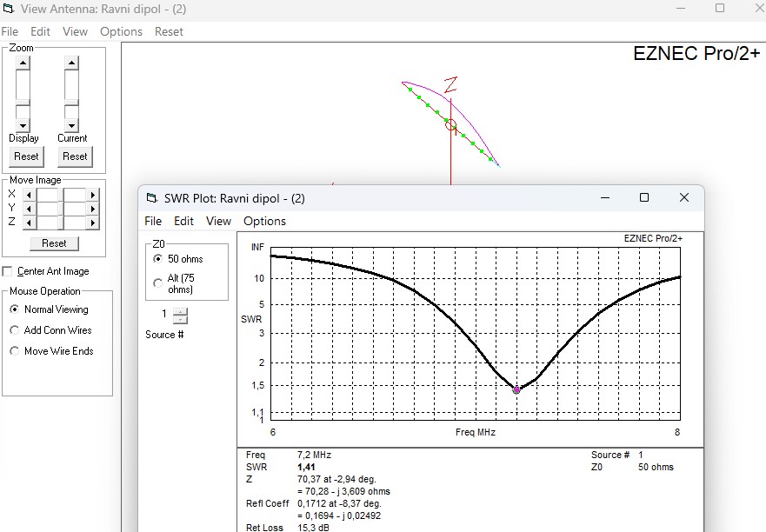Click the SWR curve marker at 7.2 MHz
Screen dimensions: 766x532
(516, 389)
